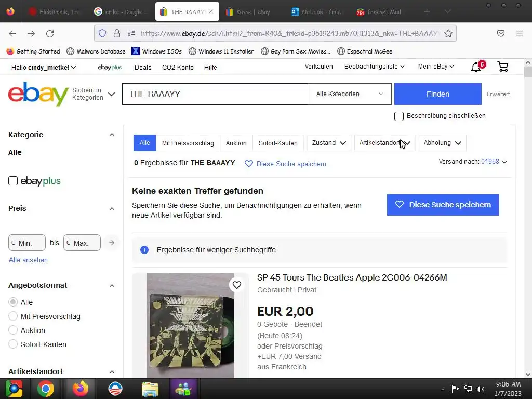Apply price range with arrow button

click(112, 243)
